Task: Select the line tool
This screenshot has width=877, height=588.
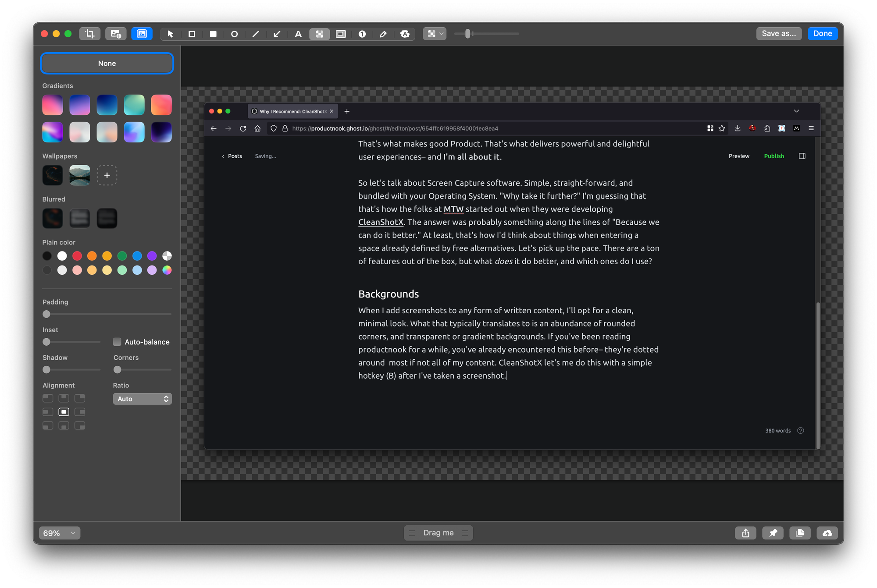Action: click(x=256, y=34)
